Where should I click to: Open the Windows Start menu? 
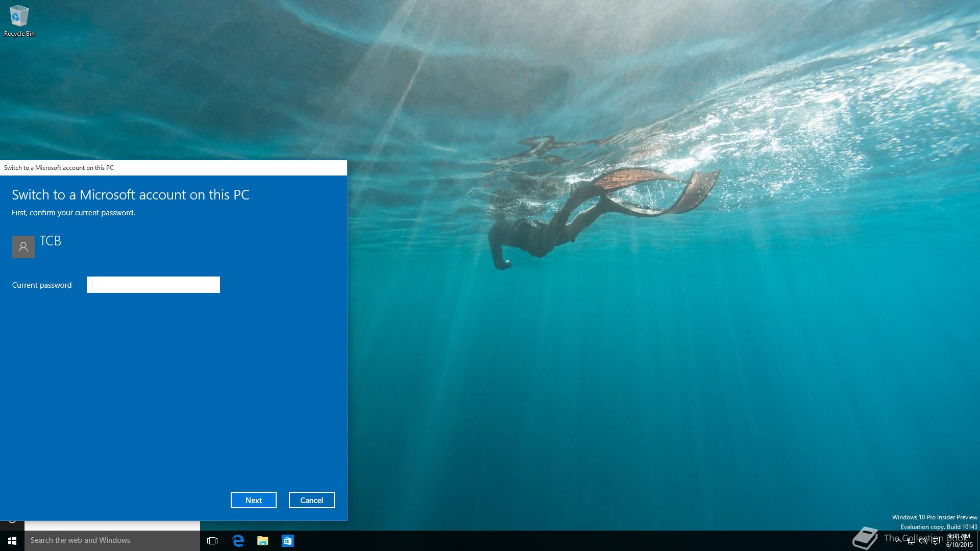tap(12, 540)
